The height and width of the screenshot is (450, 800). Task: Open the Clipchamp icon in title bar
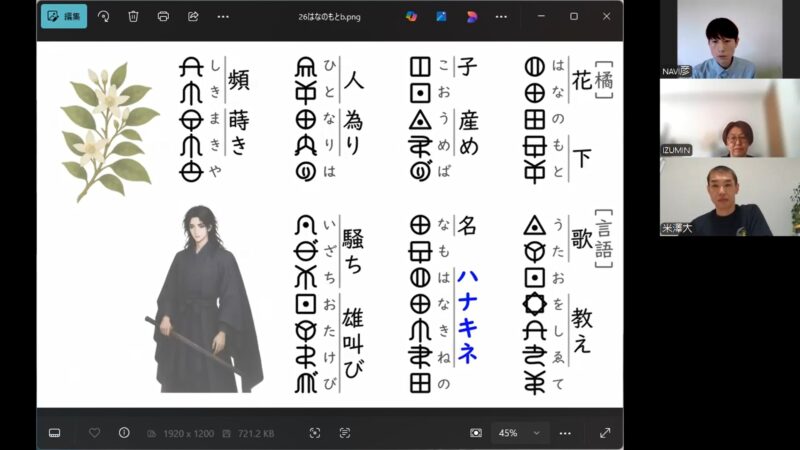[472, 17]
